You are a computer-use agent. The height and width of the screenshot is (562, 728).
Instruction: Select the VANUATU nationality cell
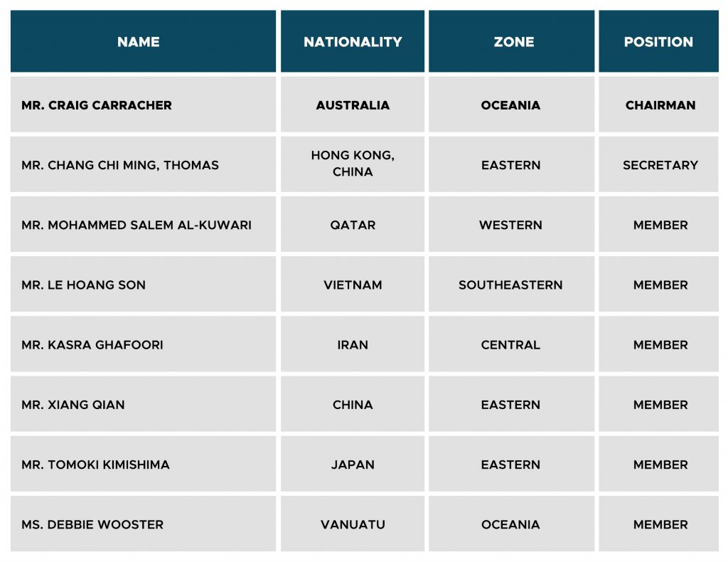pos(353,524)
